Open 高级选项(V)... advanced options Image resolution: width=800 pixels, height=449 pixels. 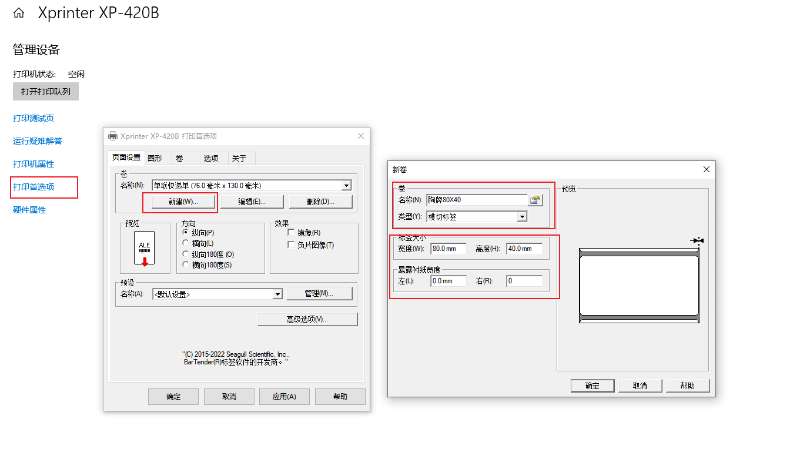[x=307, y=319]
